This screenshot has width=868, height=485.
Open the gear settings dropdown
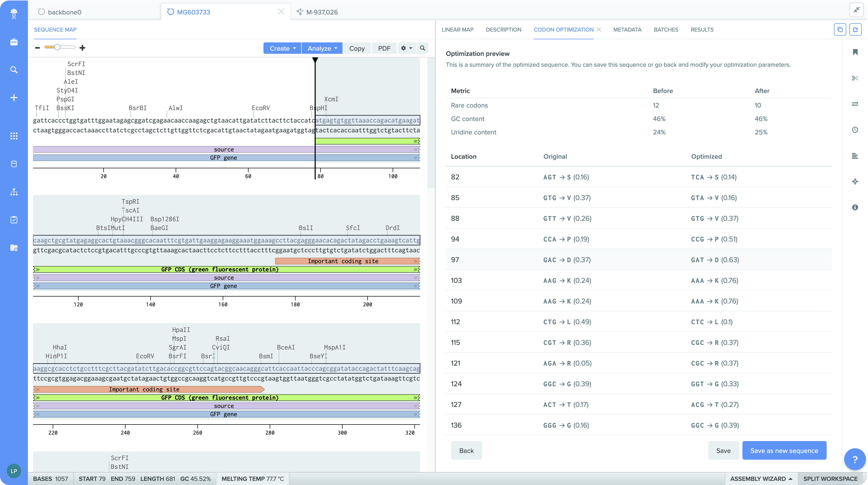[x=407, y=48]
